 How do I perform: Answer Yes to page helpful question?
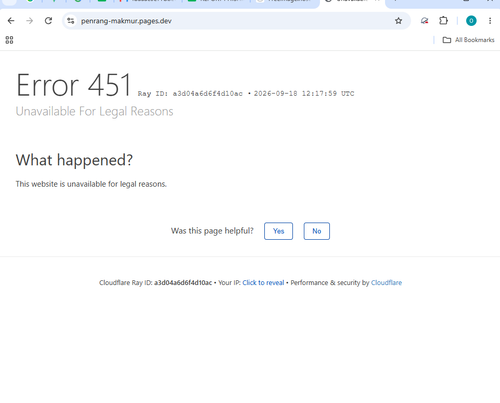click(x=278, y=231)
